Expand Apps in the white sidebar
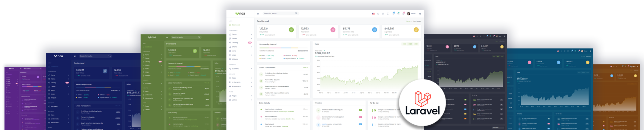644x130 pixels. coord(241,78)
